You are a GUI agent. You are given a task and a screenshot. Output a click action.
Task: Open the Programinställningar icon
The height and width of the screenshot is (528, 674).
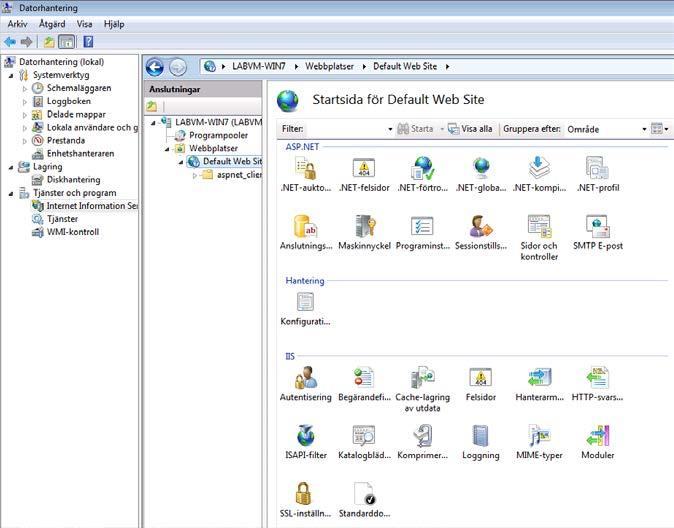click(x=423, y=227)
